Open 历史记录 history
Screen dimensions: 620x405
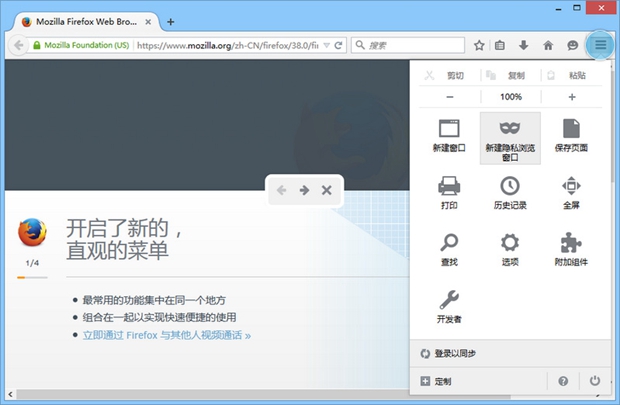coord(510,193)
